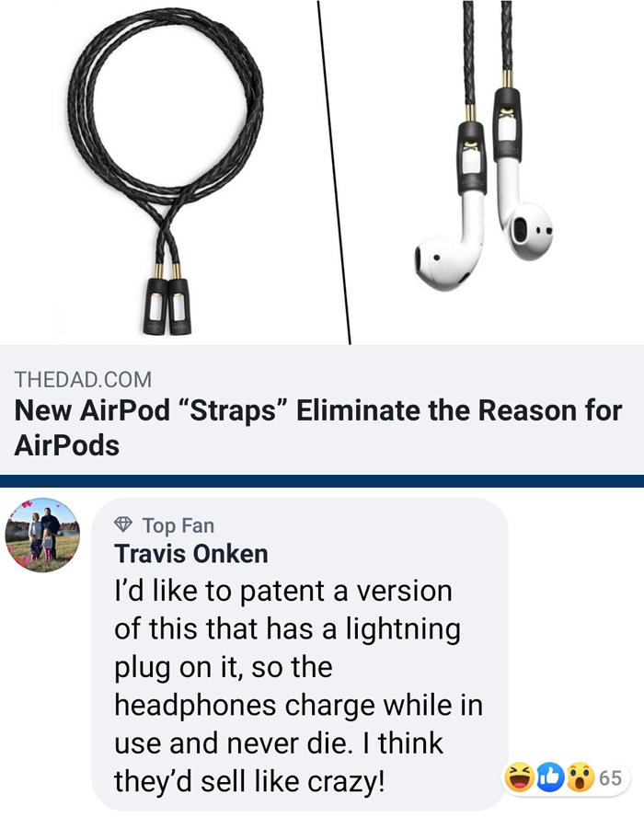The image size is (644, 817).
Task: Click the gray link preview caption area
Action: tap(322, 409)
